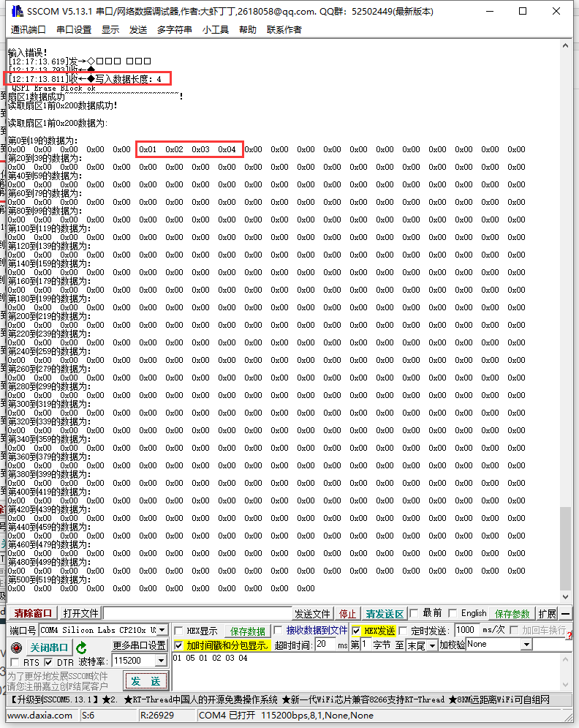The image size is (579, 728).
Task: Click the send box scroll down arrow
Action: point(565,685)
